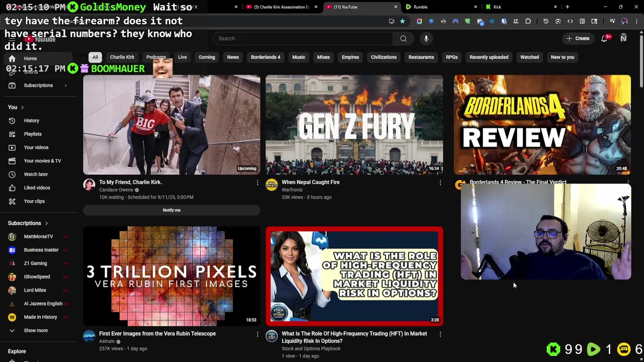Click Warfronts channel avatar
644x362 pixels.
coord(272,185)
